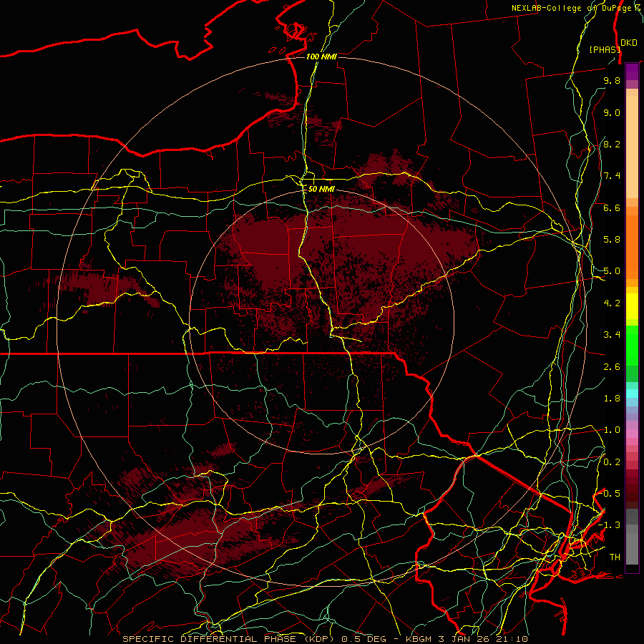Click the [PHAS] legend heading
The width and height of the screenshot is (644, 644).
pyautogui.click(x=604, y=49)
